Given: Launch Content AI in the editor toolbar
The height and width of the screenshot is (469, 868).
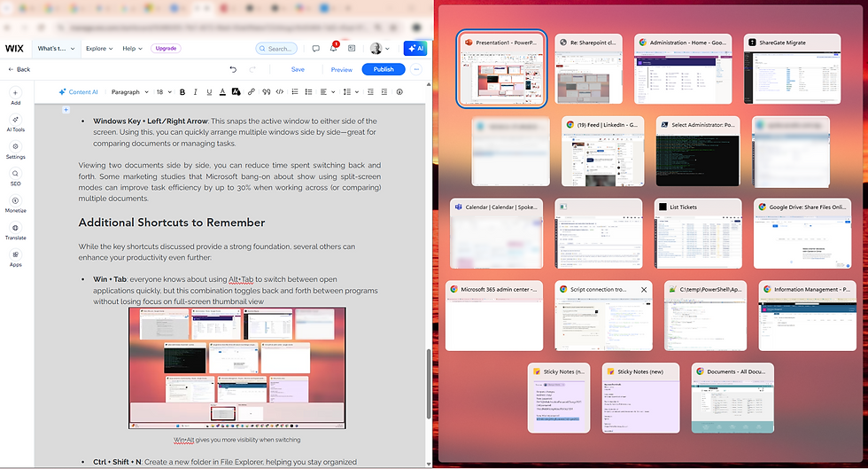Looking at the screenshot, I should pyautogui.click(x=79, y=92).
